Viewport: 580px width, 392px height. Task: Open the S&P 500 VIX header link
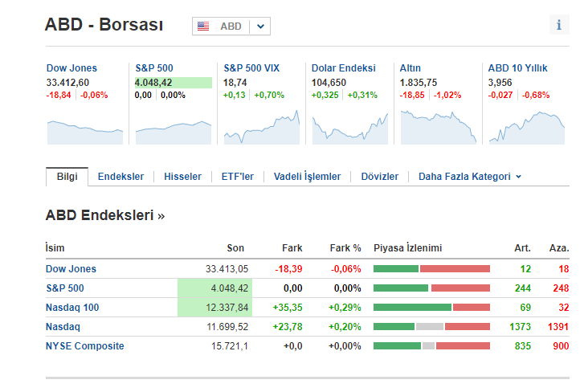251,68
